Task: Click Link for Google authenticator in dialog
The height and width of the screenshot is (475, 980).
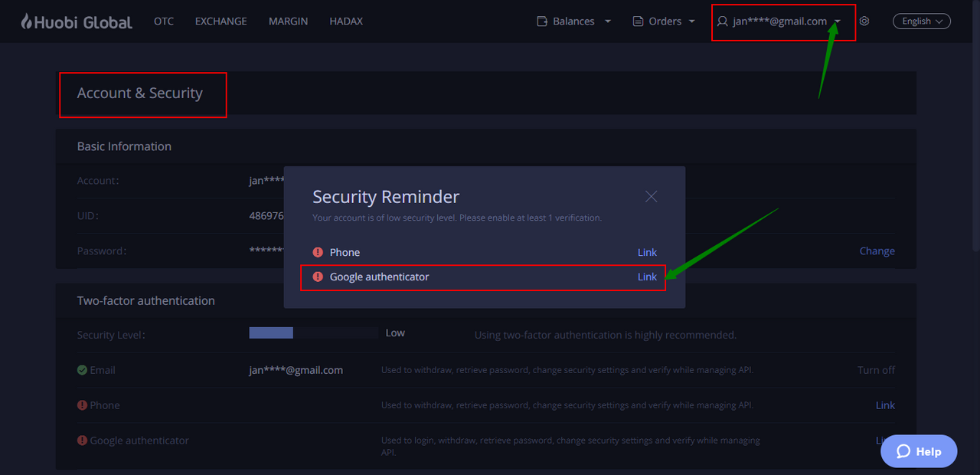Action: [647, 277]
